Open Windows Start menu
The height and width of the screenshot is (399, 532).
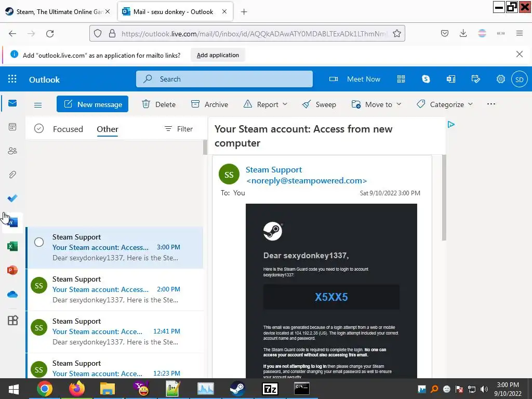click(14, 389)
